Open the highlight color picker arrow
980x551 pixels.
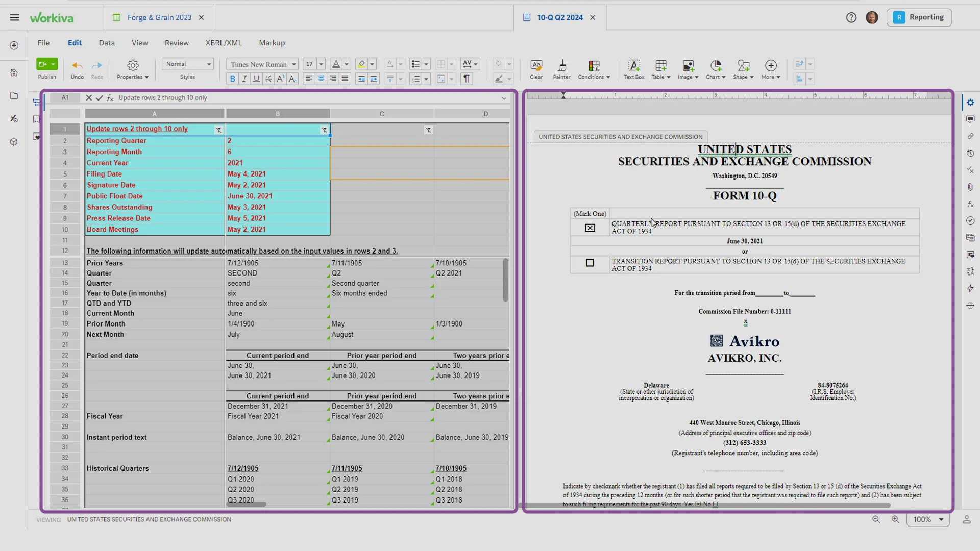(372, 64)
